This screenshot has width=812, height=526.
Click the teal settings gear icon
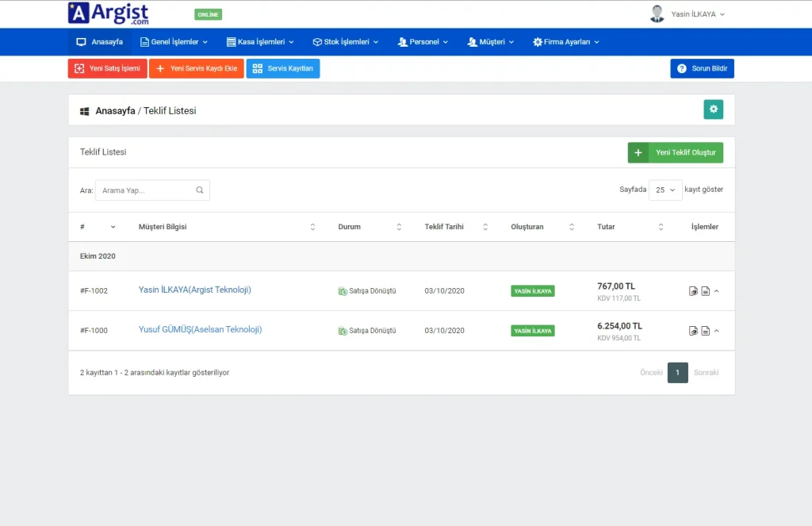coord(713,109)
